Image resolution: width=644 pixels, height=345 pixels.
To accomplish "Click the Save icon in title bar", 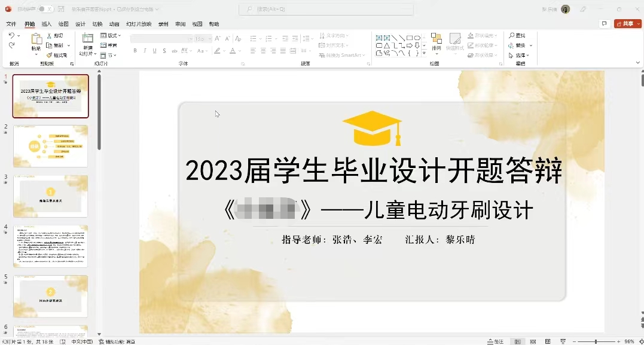I will click(62, 9).
